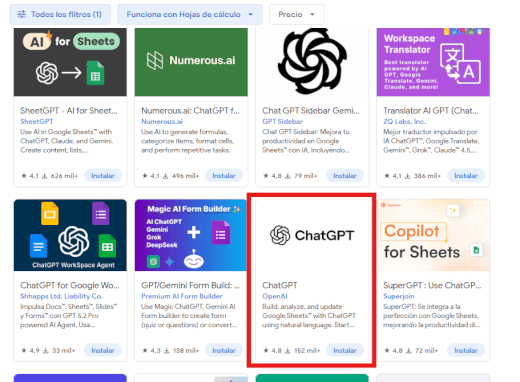Open Numerous.ai: ChatGPT f... title
This screenshot has height=382, width=520.
pos(190,111)
